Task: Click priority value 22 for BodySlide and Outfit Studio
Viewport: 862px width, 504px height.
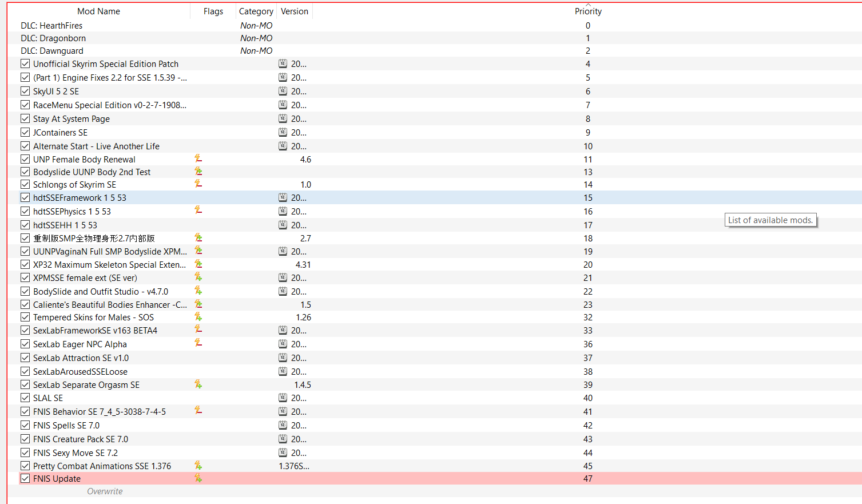Action: [x=588, y=291]
